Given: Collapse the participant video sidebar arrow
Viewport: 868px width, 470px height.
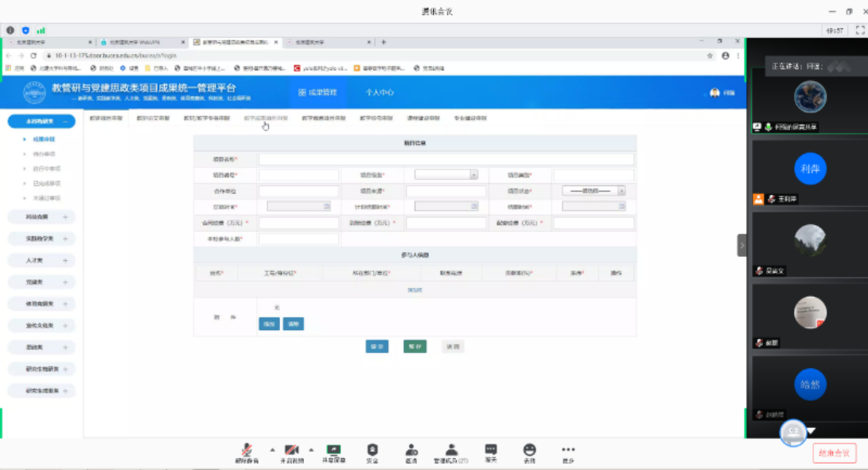Looking at the screenshot, I should 741,245.
